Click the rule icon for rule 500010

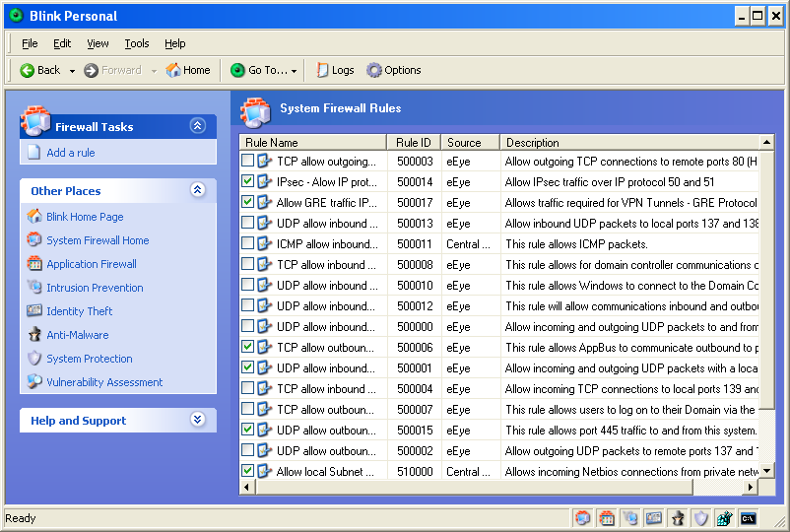click(265, 285)
